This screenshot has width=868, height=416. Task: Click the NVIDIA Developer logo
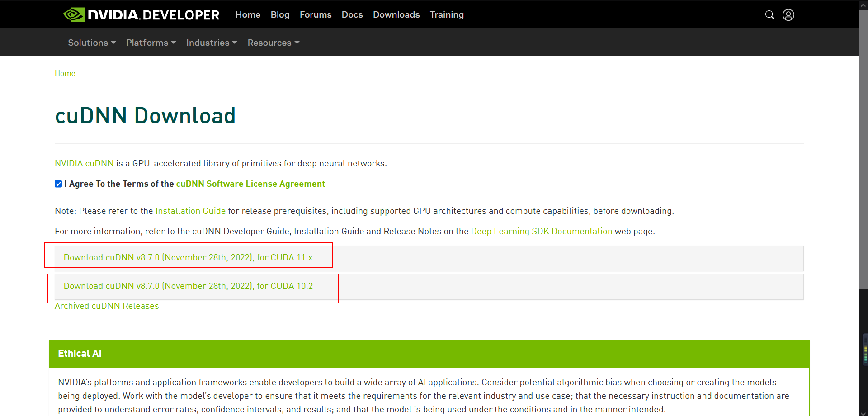pos(141,15)
